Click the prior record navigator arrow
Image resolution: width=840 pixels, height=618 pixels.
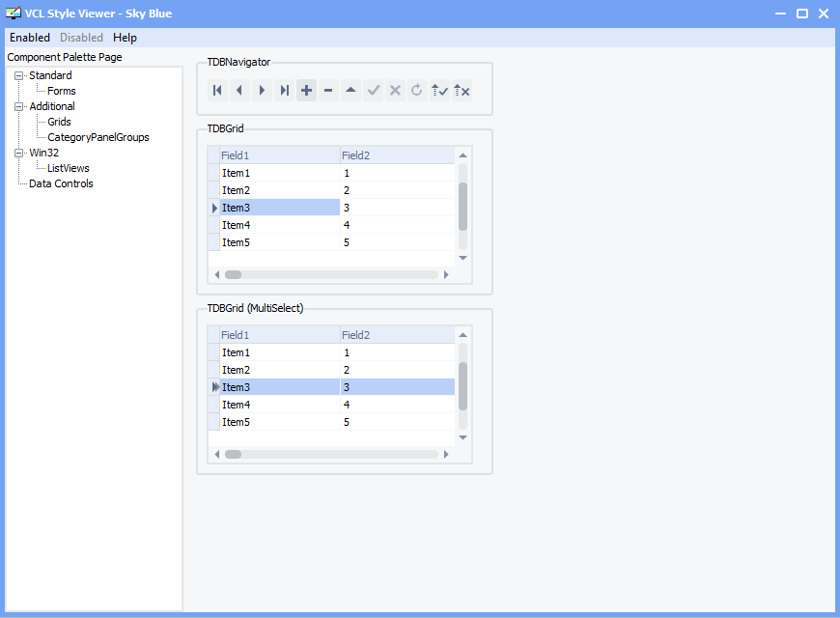pyautogui.click(x=239, y=91)
